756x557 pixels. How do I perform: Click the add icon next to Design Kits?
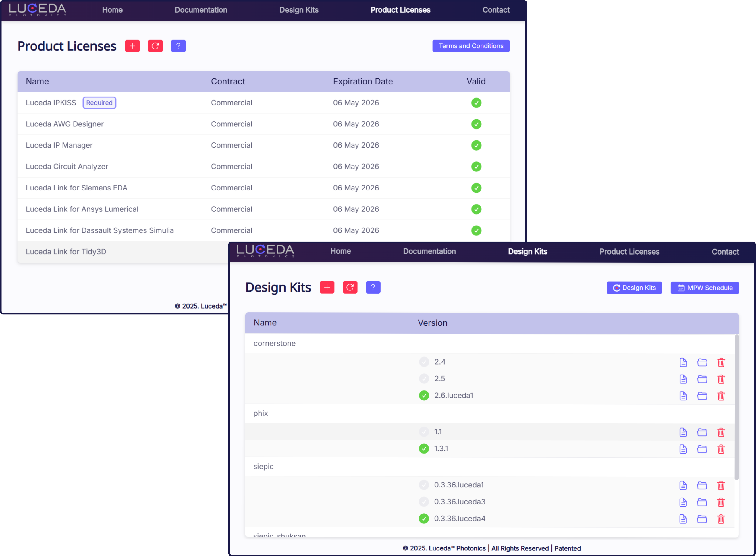tap(327, 287)
